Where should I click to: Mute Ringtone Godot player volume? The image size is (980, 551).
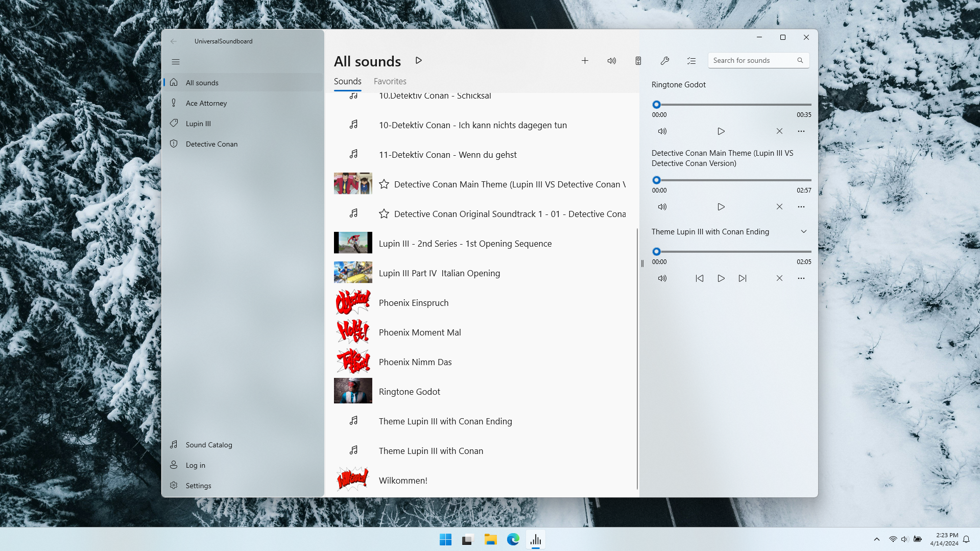662,131
